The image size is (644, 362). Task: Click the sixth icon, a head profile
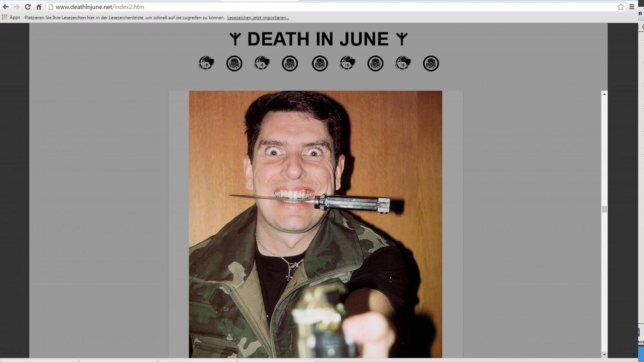(347, 63)
